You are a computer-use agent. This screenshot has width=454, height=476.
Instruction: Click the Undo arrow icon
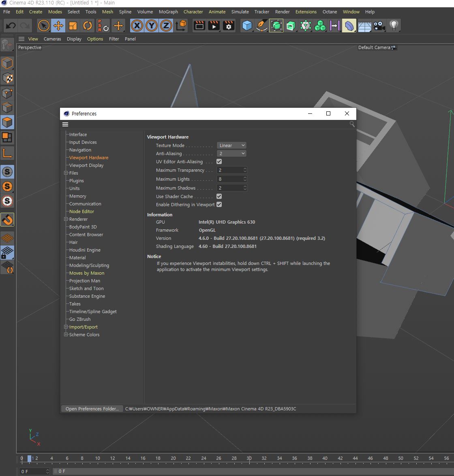pyautogui.click(x=11, y=26)
